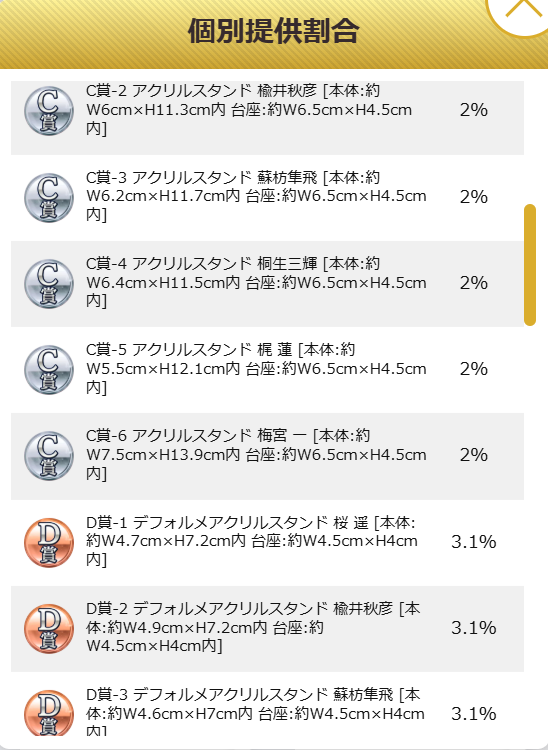Click the 3.1% rate for D賞-1

473,542
